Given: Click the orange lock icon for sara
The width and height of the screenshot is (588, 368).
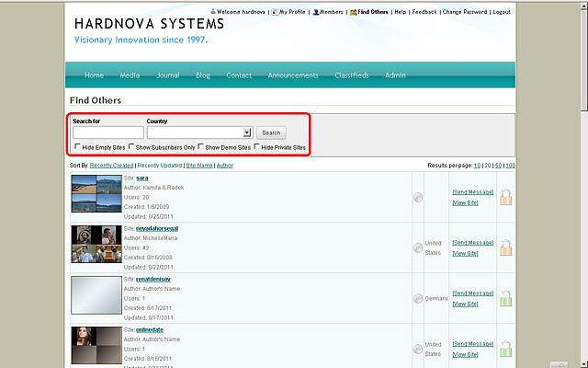Looking at the screenshot, I should [x=505, y=197].
